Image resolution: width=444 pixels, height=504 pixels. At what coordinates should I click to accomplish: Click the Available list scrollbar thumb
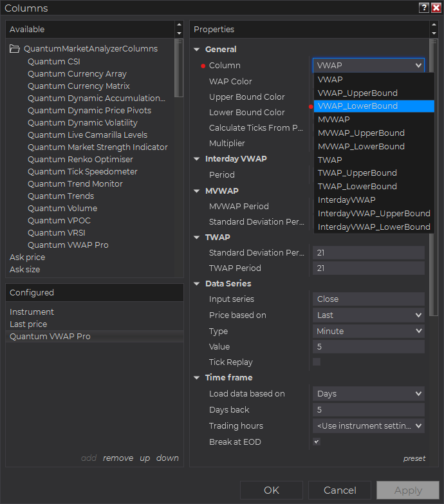(x=179, y=68)
